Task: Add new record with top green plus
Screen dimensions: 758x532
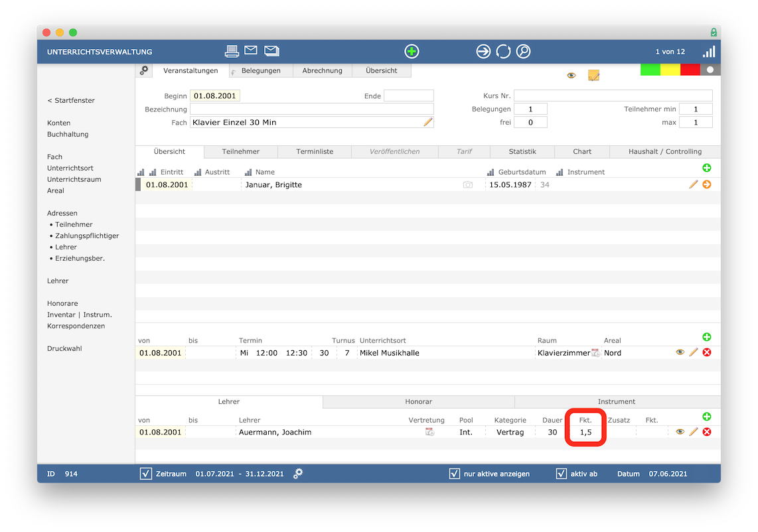Action: coord(412,51)
